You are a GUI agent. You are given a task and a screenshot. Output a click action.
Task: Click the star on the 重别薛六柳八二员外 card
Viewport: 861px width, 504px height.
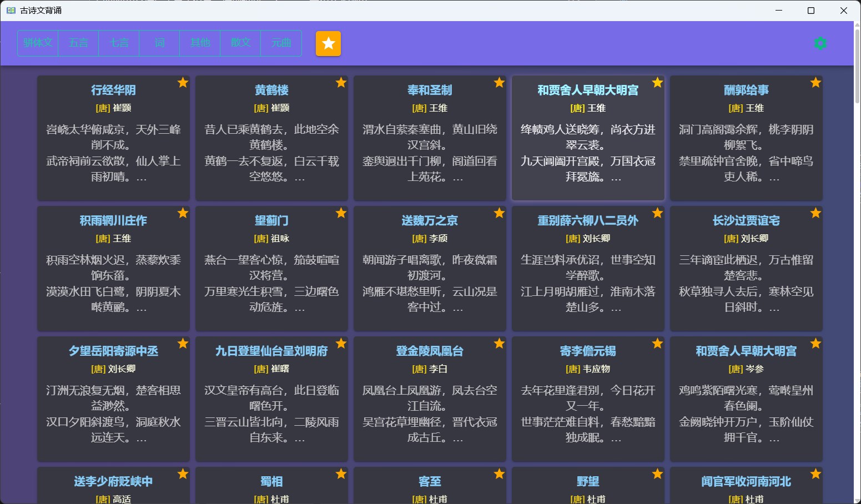pos(657,213)
